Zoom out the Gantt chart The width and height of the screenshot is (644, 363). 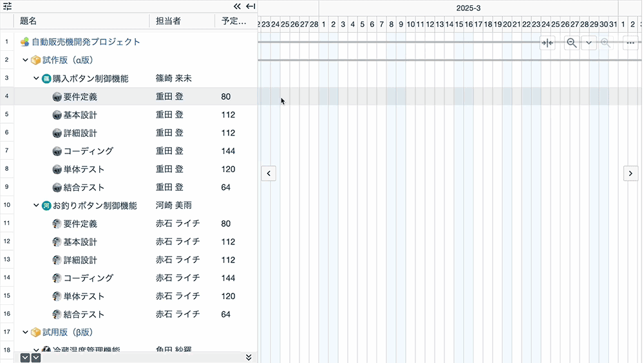(571, 43)
